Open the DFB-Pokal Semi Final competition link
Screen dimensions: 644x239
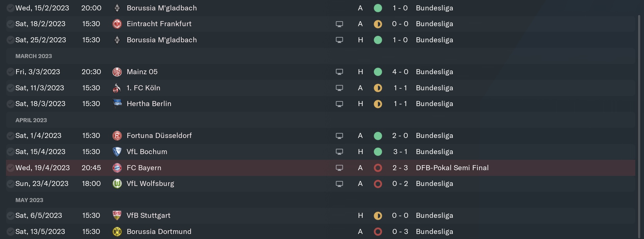[452, 168]
